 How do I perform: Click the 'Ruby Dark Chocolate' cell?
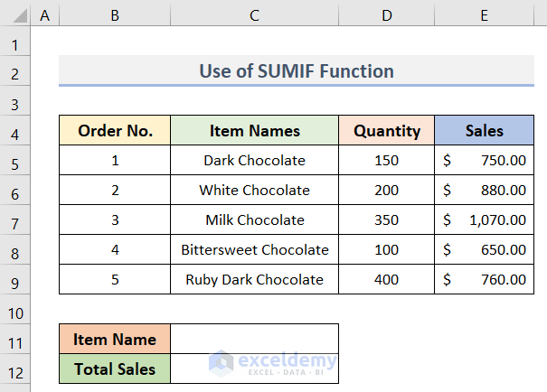point(254,280)
